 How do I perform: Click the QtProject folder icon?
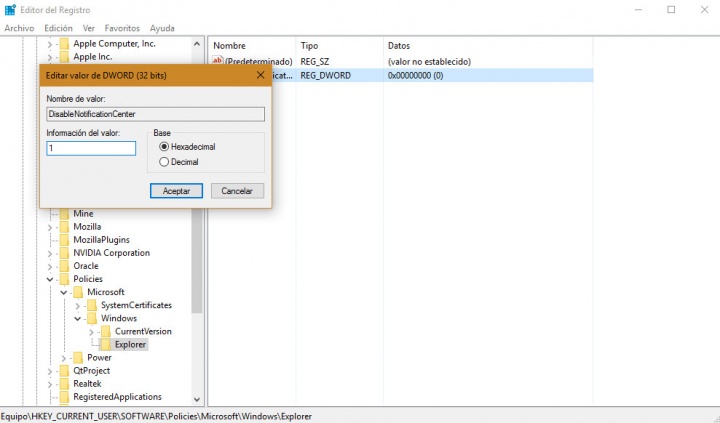[x=64, y=371]
